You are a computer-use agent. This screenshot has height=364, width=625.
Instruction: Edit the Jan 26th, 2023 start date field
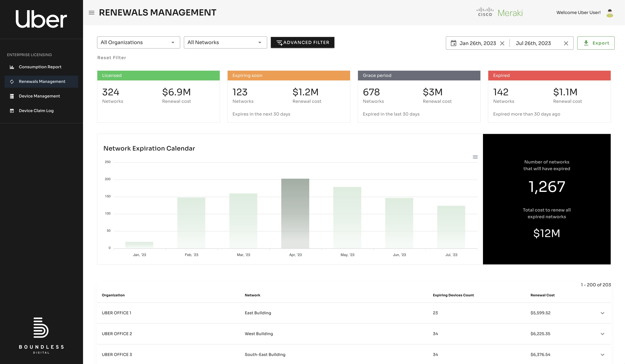[478, 43]
